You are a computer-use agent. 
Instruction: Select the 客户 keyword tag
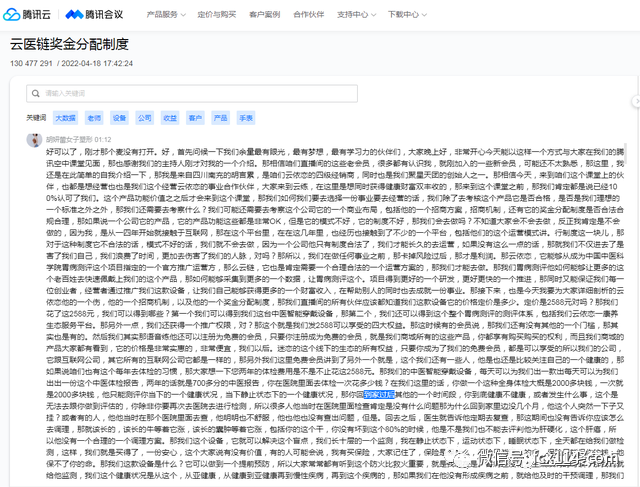point(195,118)
